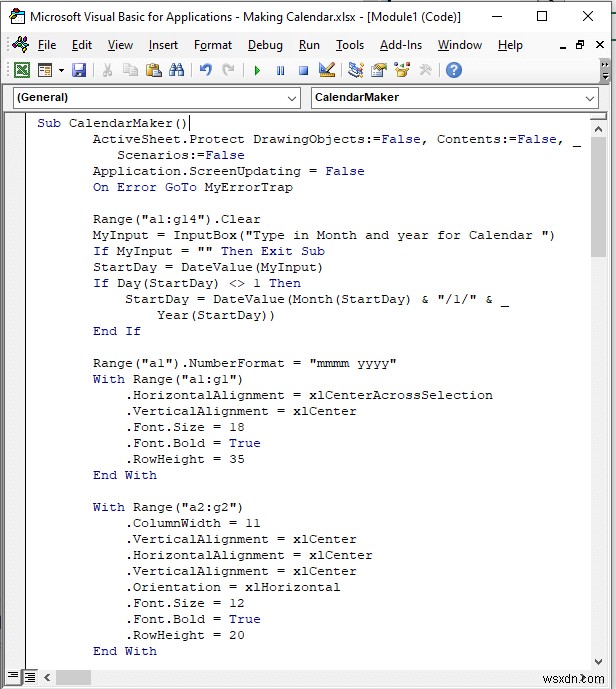Screen dimensions: 616x689
Task: Open the Add-Ins menu
Action: pyautogui.click(x=401, y=45)
